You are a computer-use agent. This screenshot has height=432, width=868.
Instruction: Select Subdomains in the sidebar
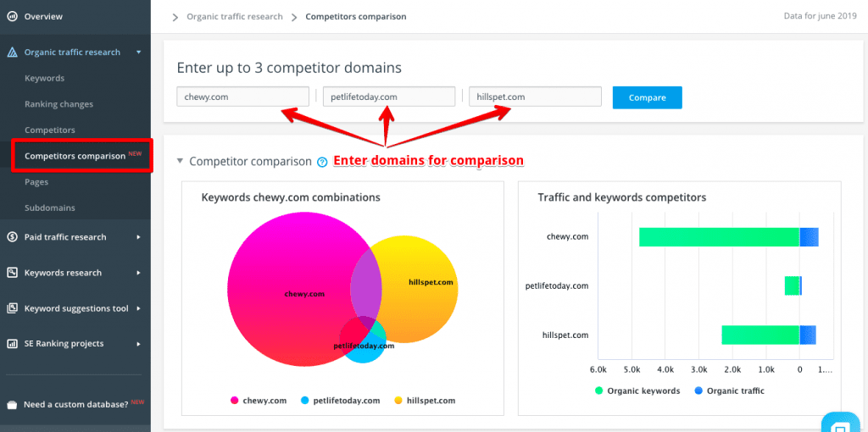pos(50,208)
